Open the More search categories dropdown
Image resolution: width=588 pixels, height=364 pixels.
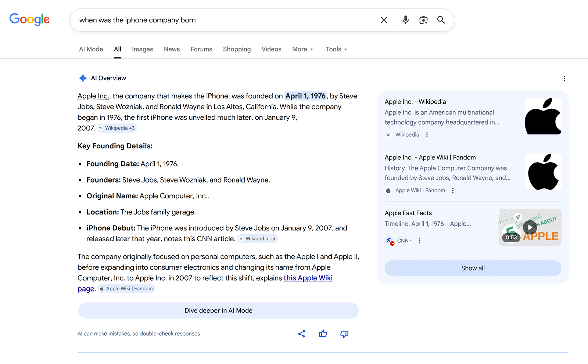coord(302,49)
